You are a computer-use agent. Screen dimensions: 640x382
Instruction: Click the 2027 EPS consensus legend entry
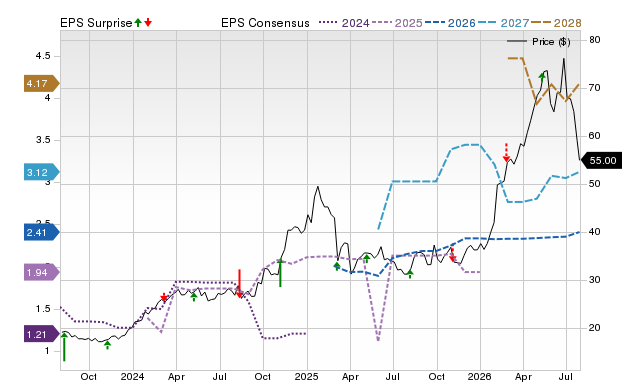(503, 23)
